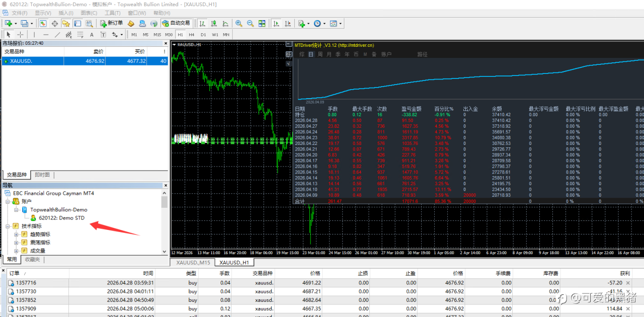
Task: Select the XAUUSD. row in market watch
Action: 85,61
